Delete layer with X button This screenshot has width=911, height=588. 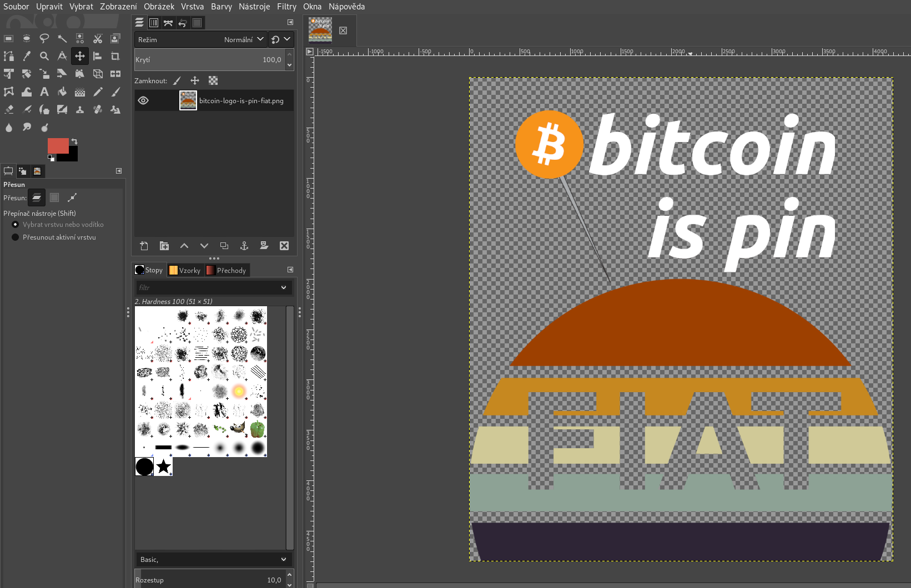(284, 246)
